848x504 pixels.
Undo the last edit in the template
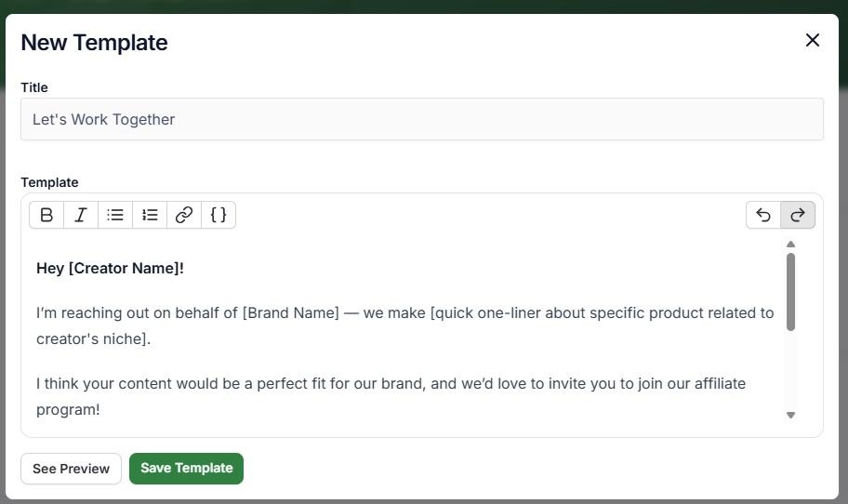(763, 215)
